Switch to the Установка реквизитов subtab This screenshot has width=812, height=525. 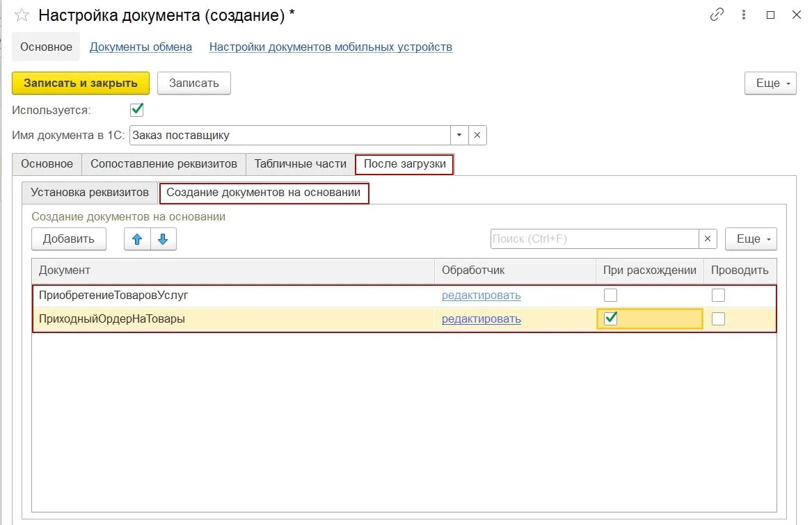click(x=90, y=193)
